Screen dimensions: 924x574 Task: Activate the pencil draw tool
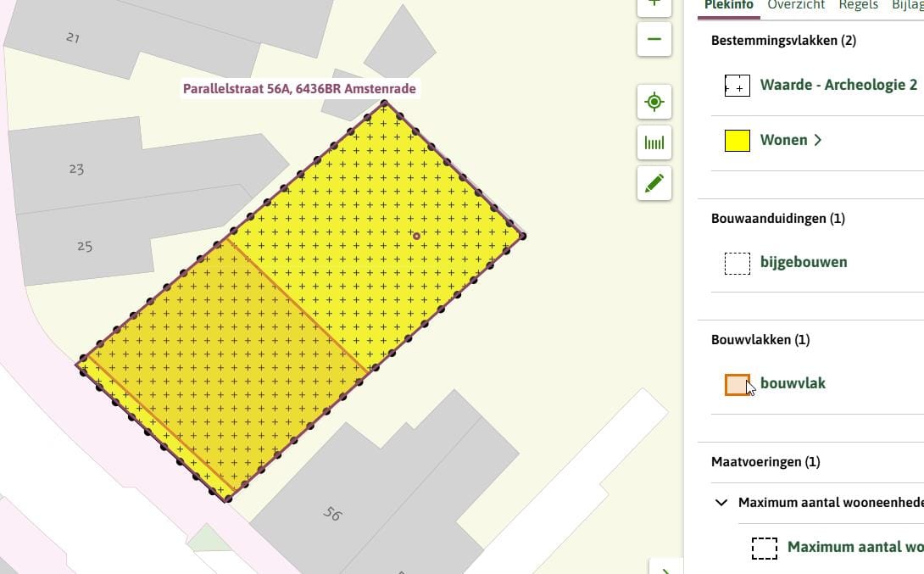click(x=654, y=183)
